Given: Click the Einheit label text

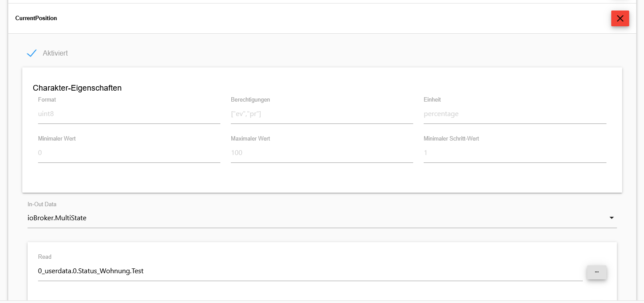Looking at the screenshot, I should 432,99.
